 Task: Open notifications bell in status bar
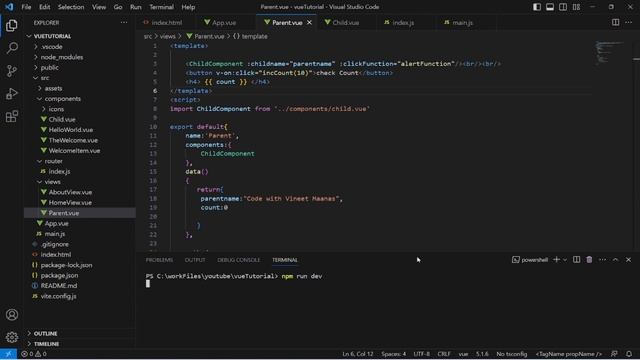point(629,354)
